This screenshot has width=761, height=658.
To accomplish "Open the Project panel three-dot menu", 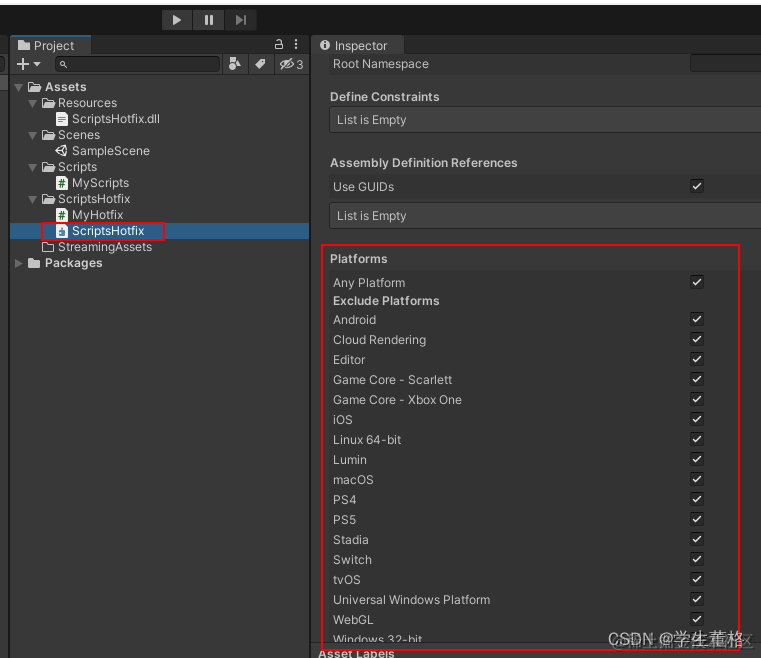I will tap(296, 45).
